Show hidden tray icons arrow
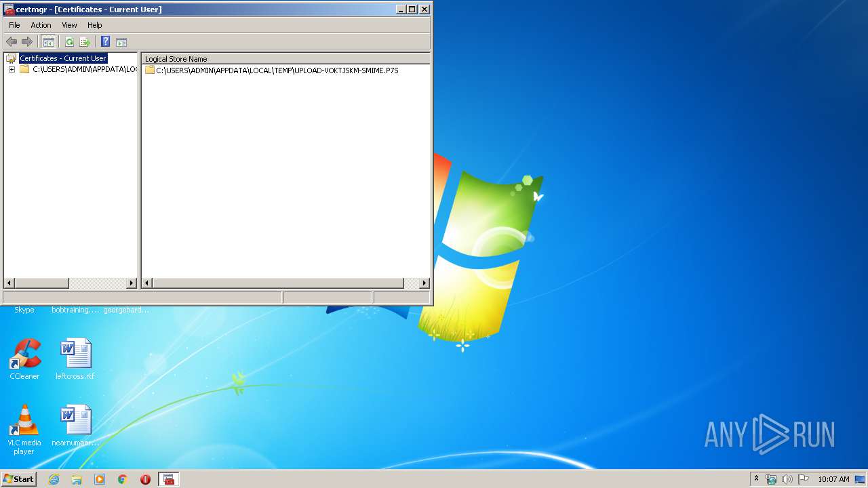Viewport: 868px width, 488px height. [x=756, y=479]
